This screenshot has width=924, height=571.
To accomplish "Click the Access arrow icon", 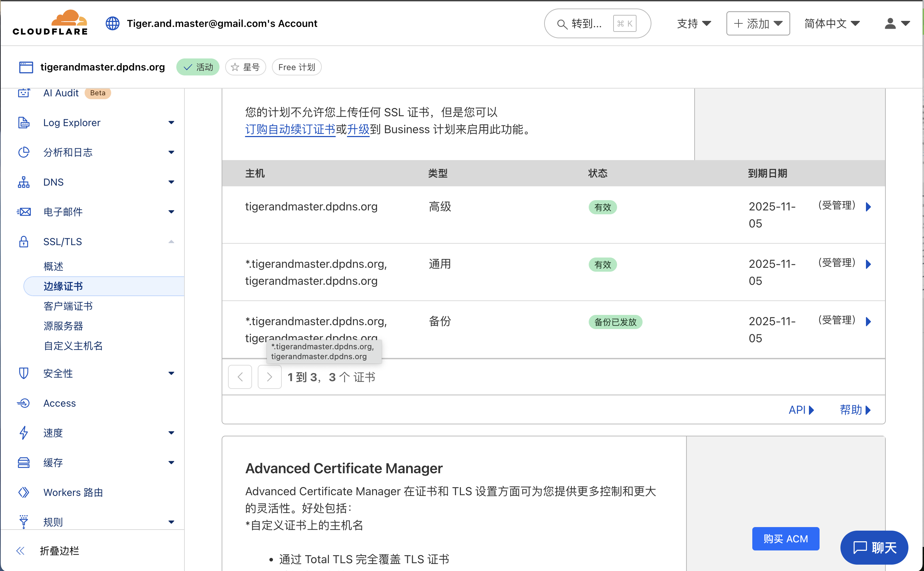I will pyautogui.click(x=24, y=403).
